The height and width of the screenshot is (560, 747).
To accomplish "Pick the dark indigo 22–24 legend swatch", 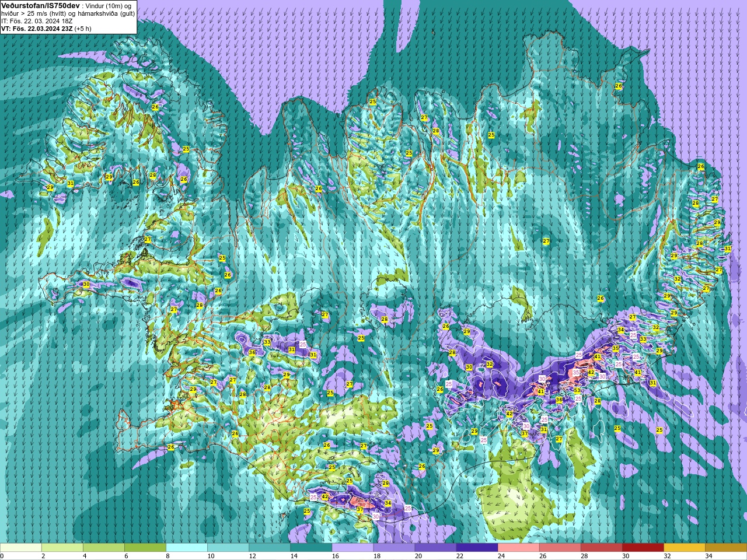I will [477, 548].
